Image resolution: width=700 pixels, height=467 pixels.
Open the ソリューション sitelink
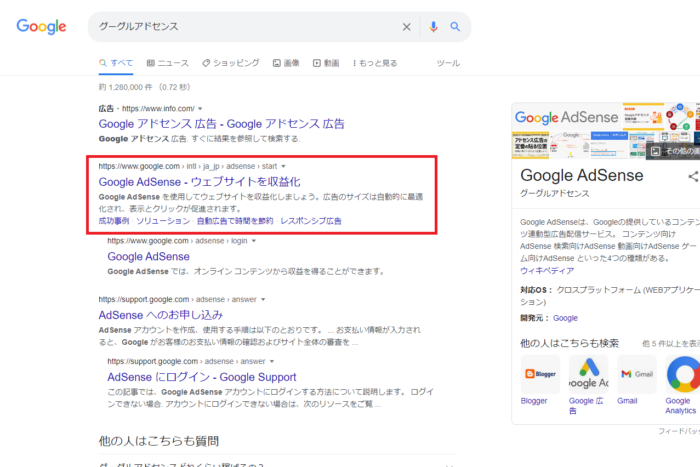pos(163,221)
